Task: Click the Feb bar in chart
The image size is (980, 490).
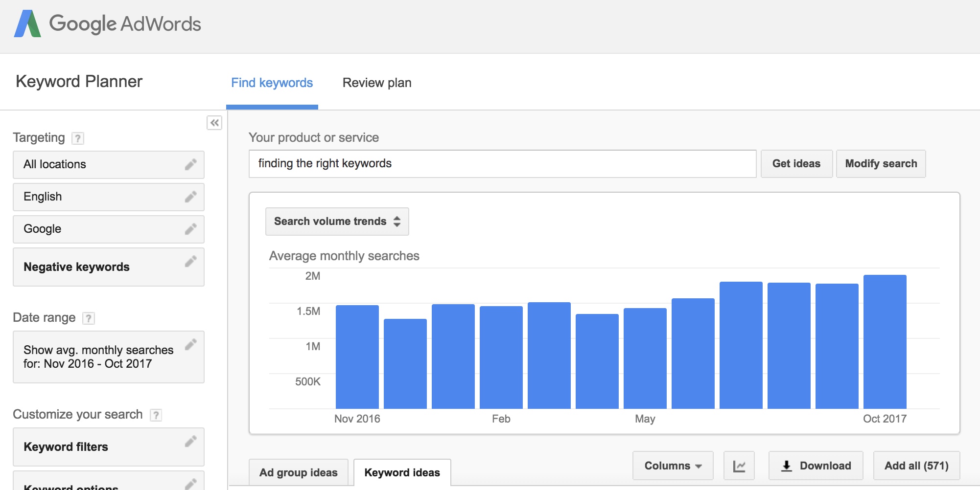Action: coord(501,357)
